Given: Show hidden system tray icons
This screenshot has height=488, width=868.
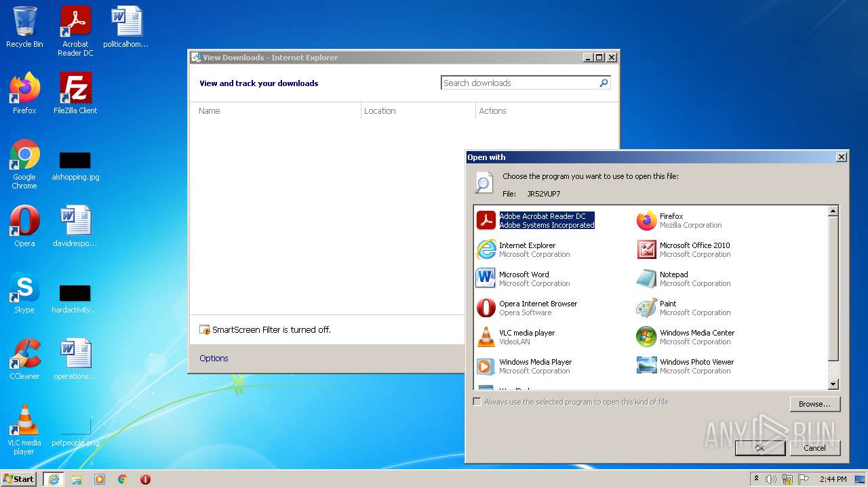Looking at the screenshot, I should (x=756, y=479).
